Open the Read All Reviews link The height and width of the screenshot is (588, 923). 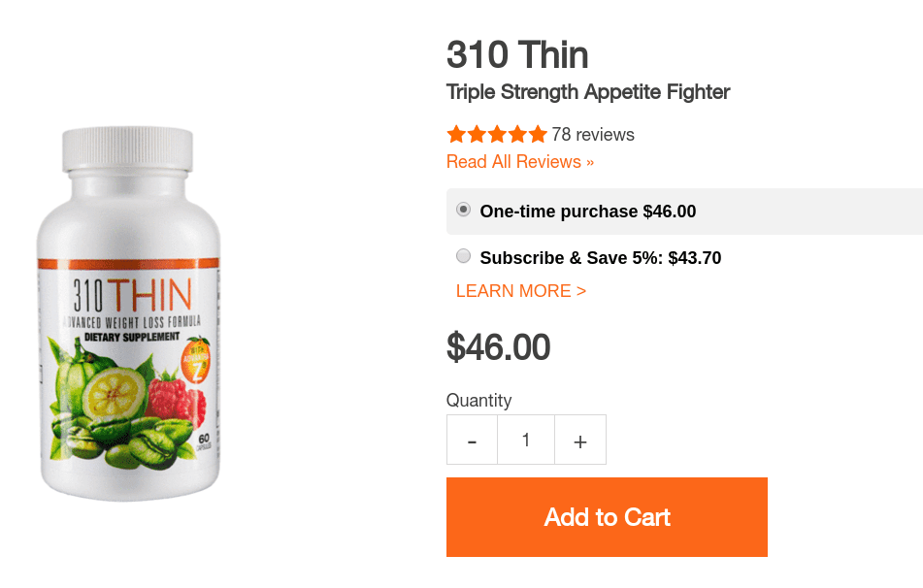coord(520,162)
